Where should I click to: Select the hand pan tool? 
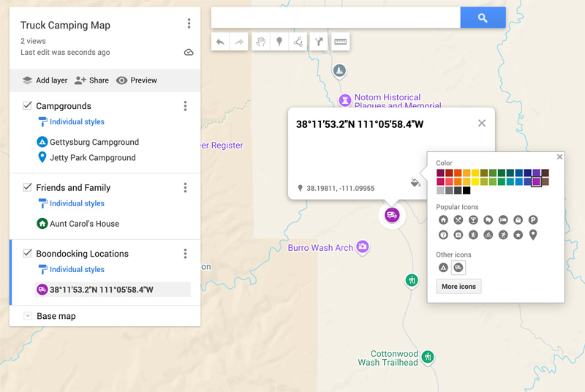click(261, 42)
